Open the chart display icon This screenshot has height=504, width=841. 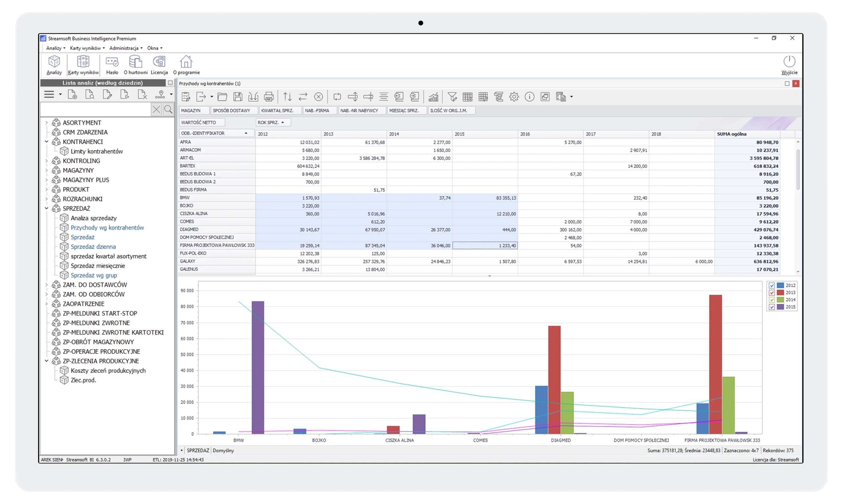click(434, 97)
